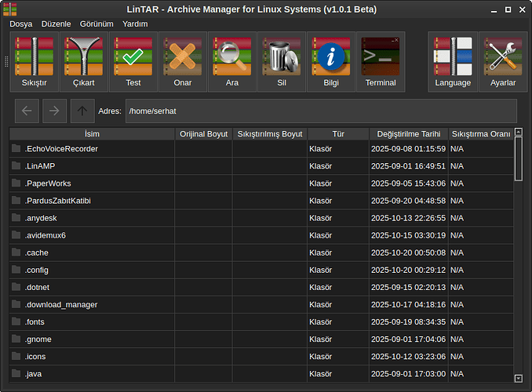Run the archive Test tool
The width and height of the screenshot is (532, 392).
(133, 63)
